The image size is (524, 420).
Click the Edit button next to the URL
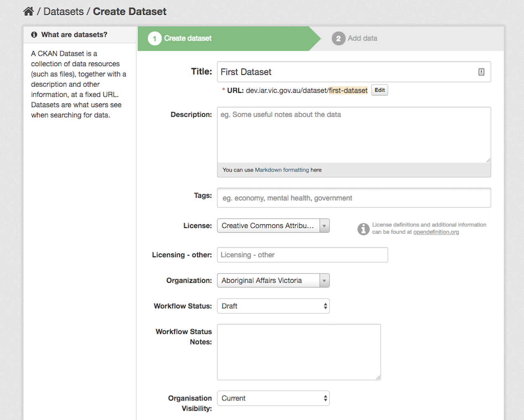click(379, 90)
